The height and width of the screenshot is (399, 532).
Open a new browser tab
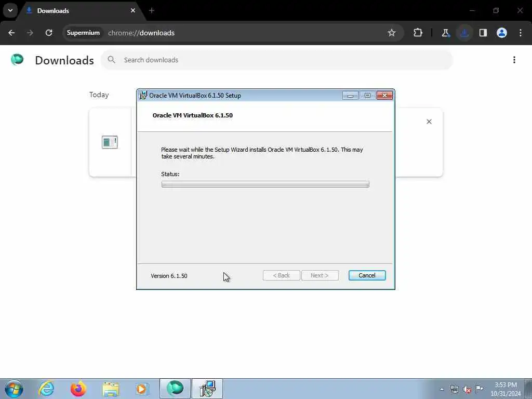[x=152, y=10]
